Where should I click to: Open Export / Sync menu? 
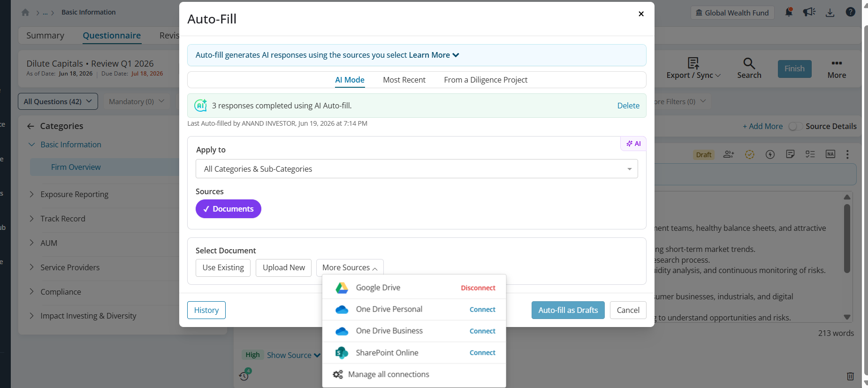pos(693,68)
